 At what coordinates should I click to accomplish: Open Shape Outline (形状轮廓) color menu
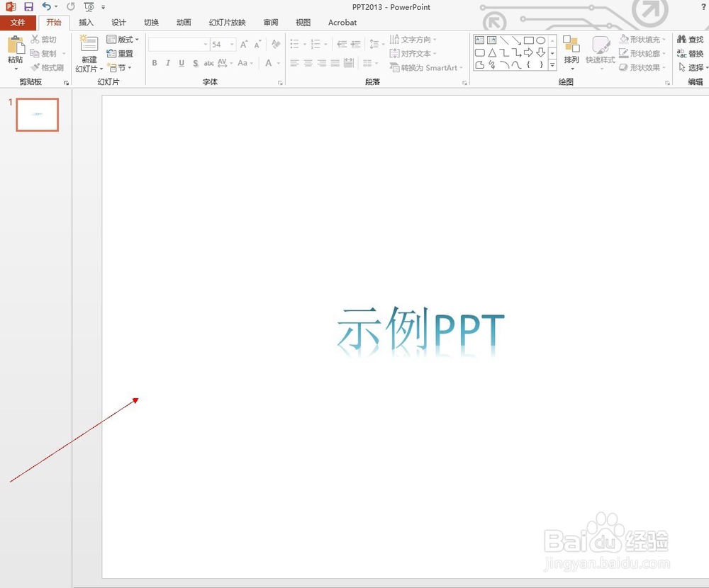point(642,53)
